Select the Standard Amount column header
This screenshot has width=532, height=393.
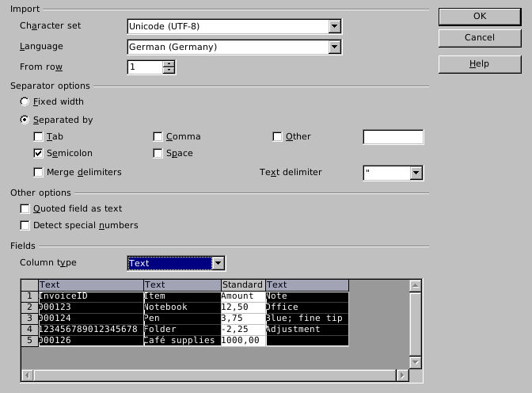(243, 284)
